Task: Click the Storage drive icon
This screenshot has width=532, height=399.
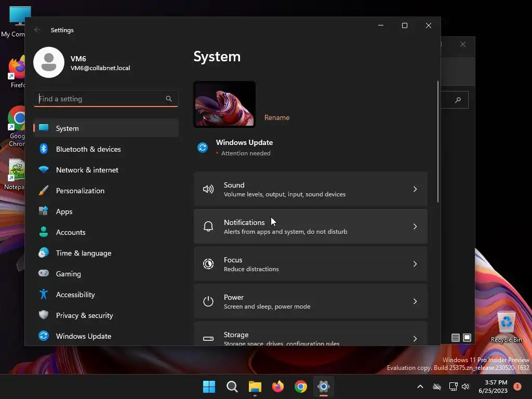Action: (208, 338)
